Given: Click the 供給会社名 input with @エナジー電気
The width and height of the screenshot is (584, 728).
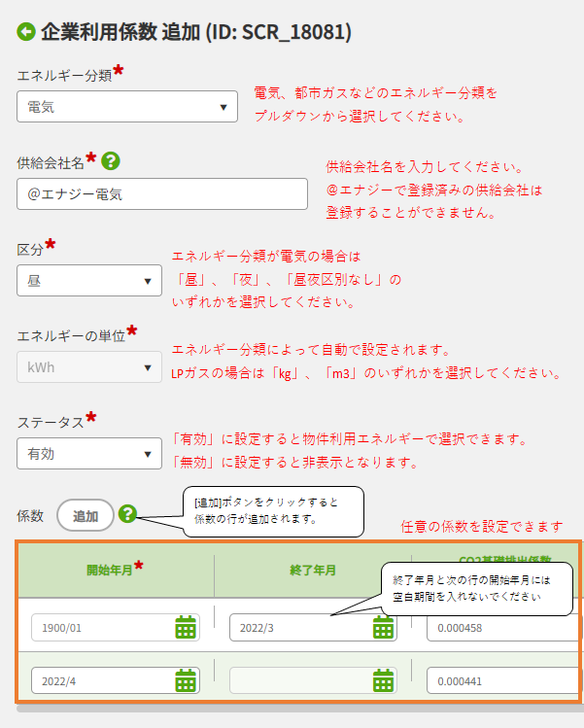Looking at the screenshot, I should click(162, 194).
